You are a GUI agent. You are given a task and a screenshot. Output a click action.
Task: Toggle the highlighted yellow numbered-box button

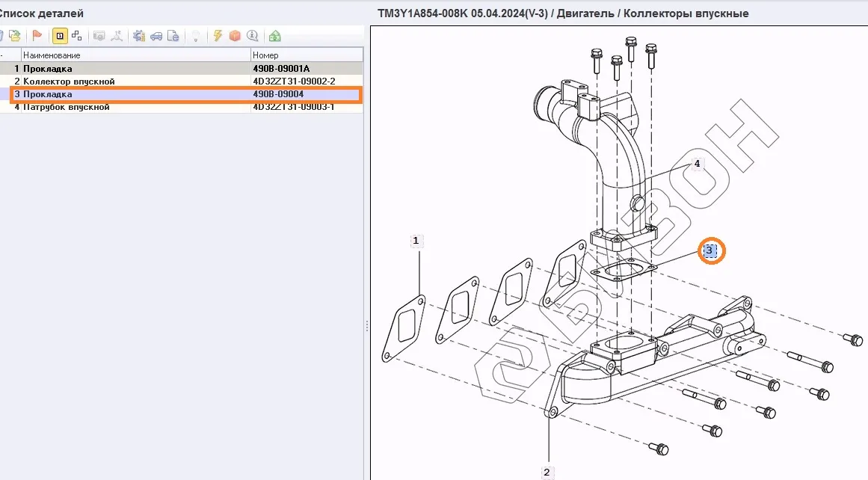(59, 36)
